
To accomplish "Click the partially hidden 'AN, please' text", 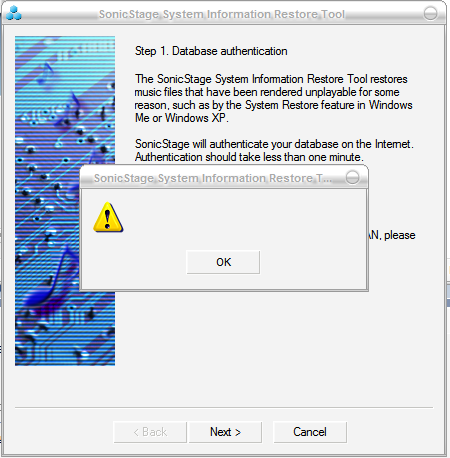I will tap(392, 235).
